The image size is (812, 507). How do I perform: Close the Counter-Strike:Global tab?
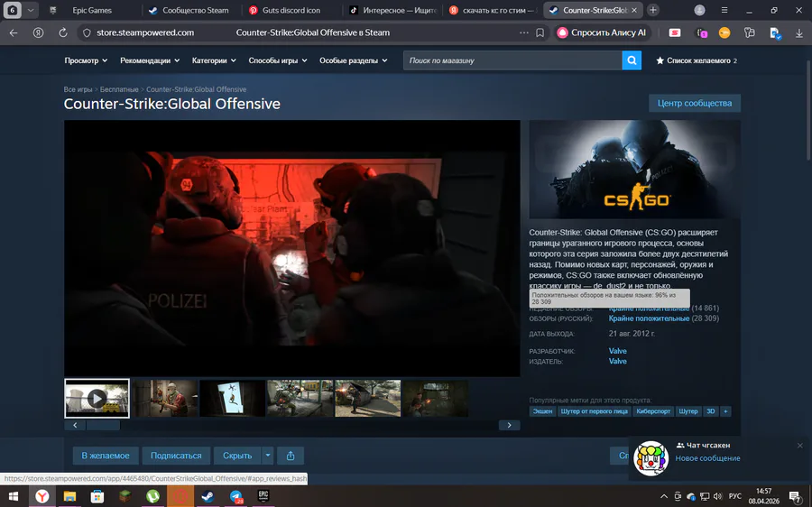click(634, 10)
